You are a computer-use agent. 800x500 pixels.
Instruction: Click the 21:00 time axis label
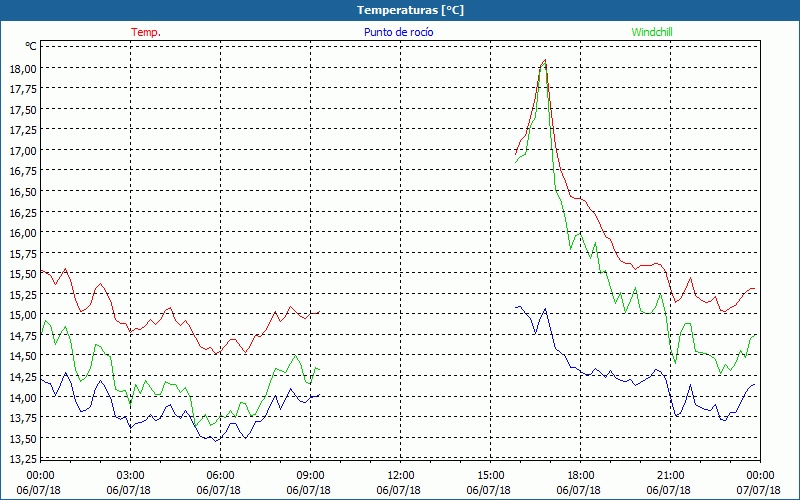[670, 476]
